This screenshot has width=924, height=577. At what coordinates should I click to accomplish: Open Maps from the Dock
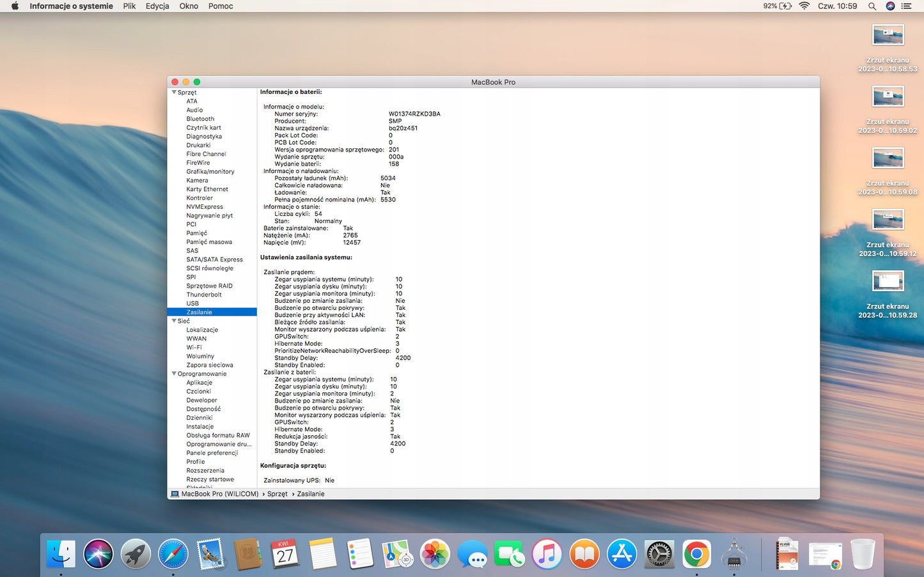pos(397,553)
